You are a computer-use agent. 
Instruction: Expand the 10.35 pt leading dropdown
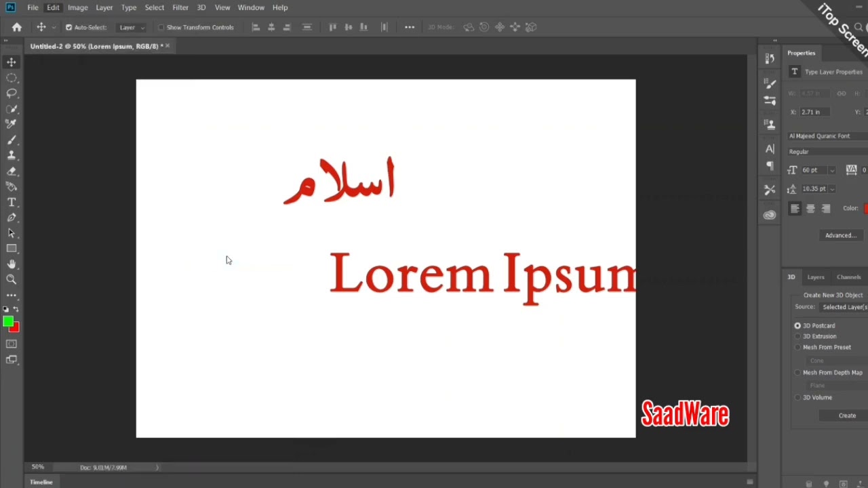point(832,189)
